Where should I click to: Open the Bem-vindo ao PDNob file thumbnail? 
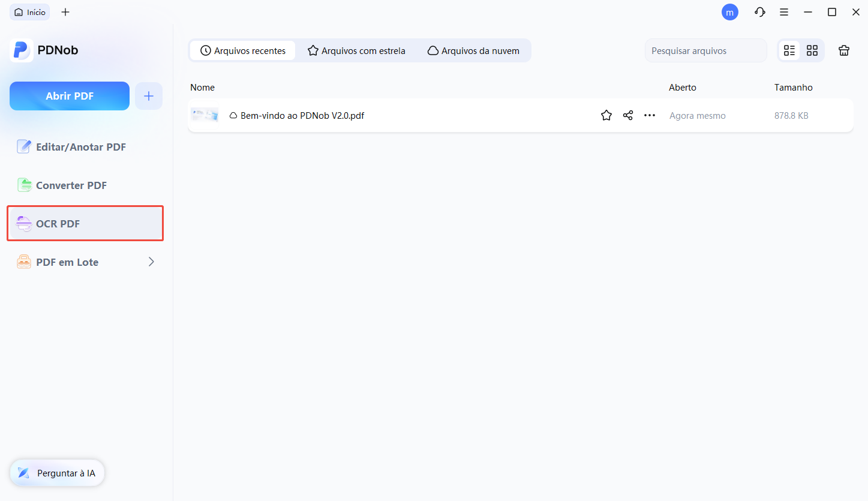(x=205, y=115)
